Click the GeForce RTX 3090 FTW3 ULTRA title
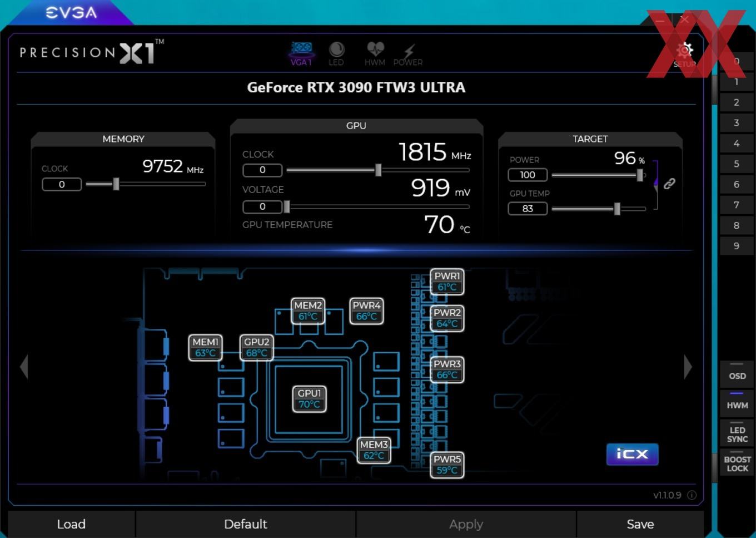The image size is (756, 538). click(356, 87)
